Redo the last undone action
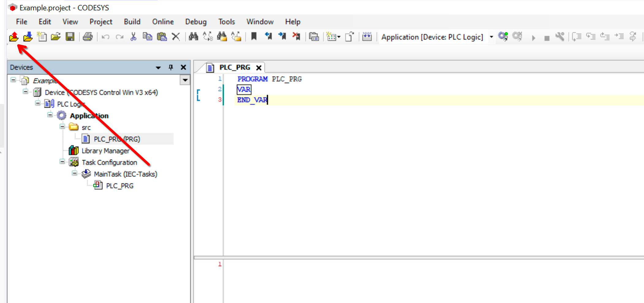644x303 pixels. click(x=120, y=37)
